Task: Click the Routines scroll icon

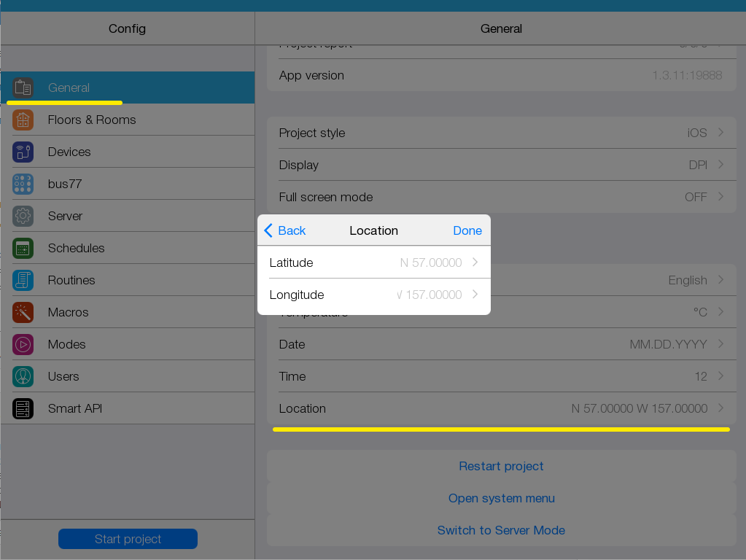Action: pos(23,280)
